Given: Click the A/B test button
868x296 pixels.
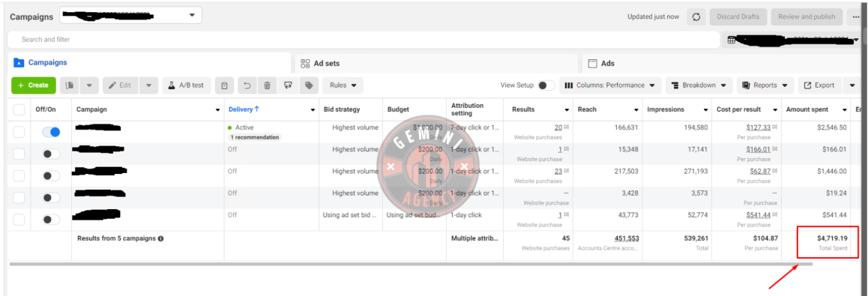Looking at the screenshot, I should pos(187,85).
